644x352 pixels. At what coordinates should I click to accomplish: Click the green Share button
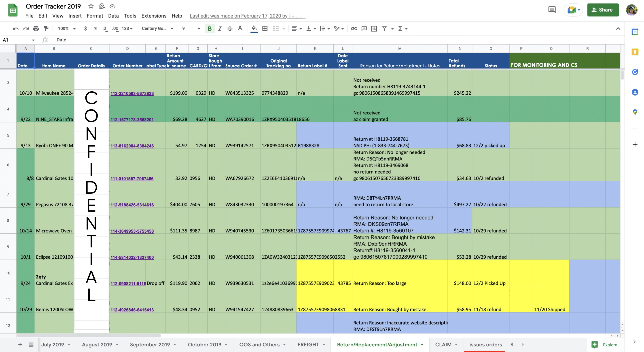(603, 10)
